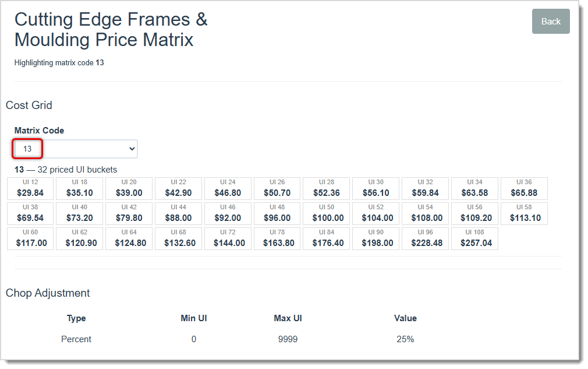
Task: Click the Back button
Action: (551, 22)
